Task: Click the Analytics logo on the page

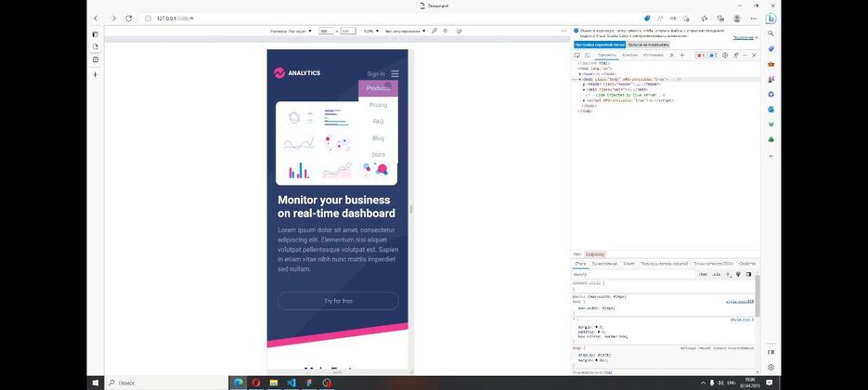Action: pos(297,73)
